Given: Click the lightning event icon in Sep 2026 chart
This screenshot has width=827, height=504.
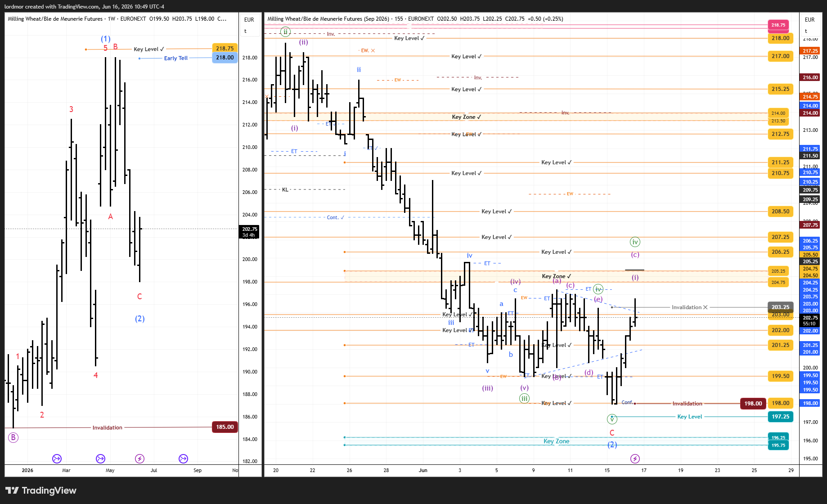Looking at the screenshot, I should tap(635, 459).
